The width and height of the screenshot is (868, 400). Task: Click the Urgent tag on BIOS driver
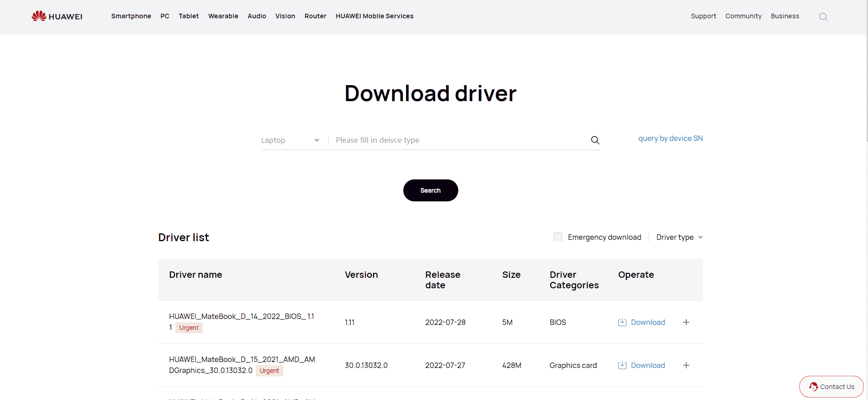(x=189, y=328)
